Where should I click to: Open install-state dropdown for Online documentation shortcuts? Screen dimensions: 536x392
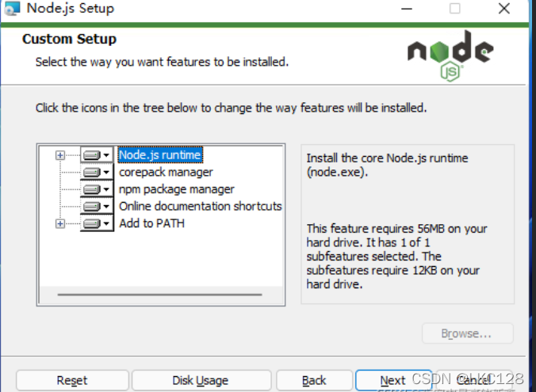coord(97,206)
